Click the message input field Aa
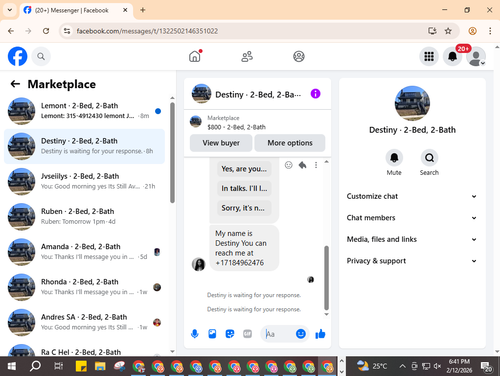Viewport: 500px width, 376px height. tap(279, 334)
